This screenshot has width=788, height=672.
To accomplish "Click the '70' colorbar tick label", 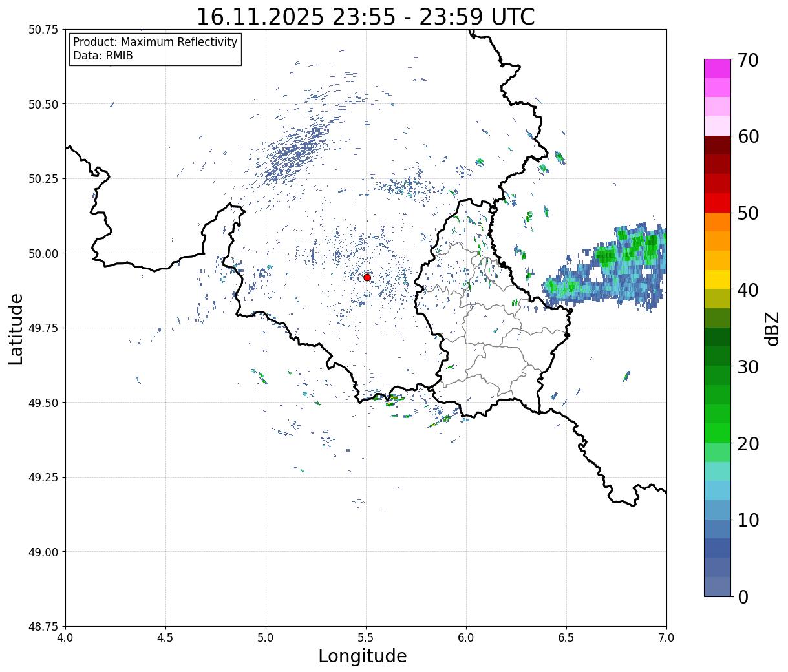I will [x=747, y=60].
